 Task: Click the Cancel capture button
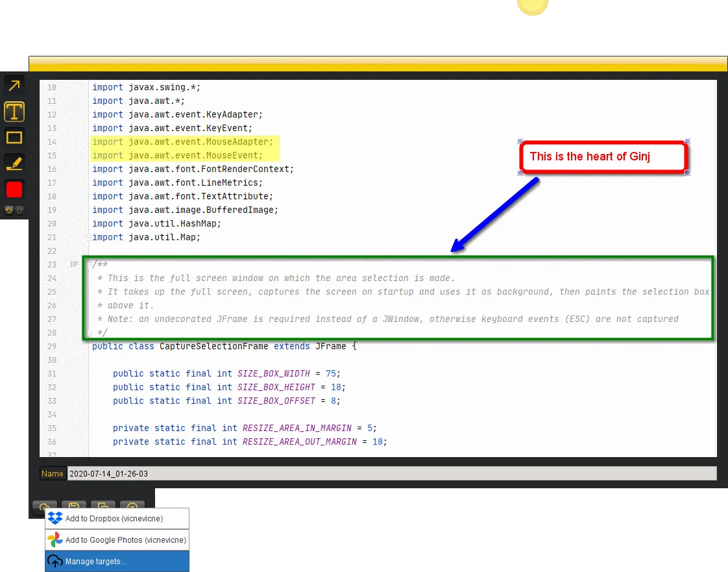tap(132, 506)
